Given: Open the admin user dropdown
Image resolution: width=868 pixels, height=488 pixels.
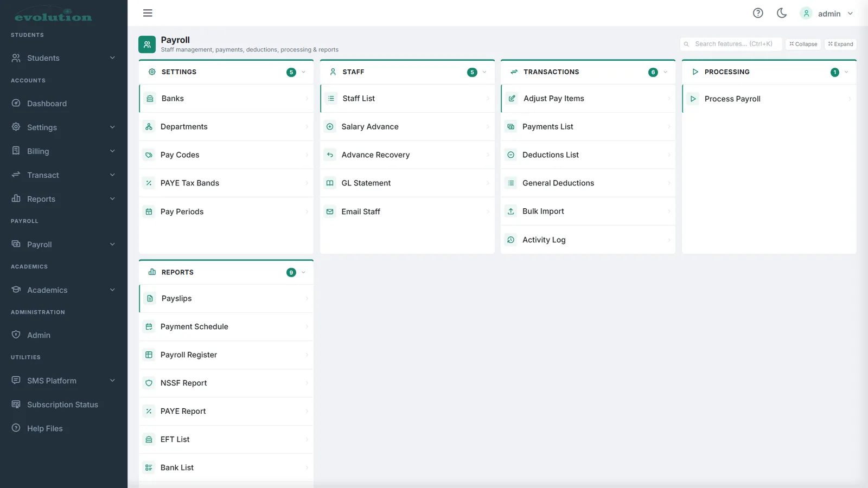Looking at the screenshot, I should (826, 14).
